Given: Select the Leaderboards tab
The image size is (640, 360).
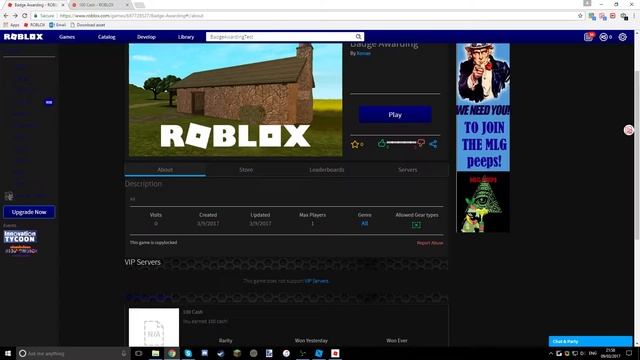Looking at the screenshot, I should pyautogui.click(x=327, y=170).
